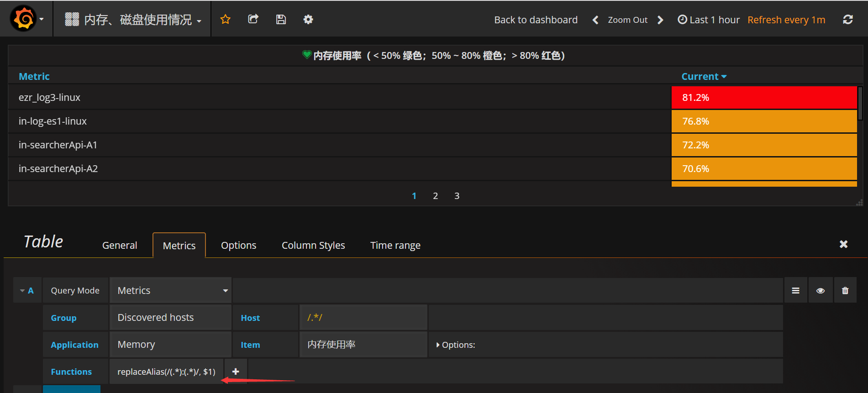Go to Column Styles tab
The width and height of the screenshot is (868, 393).
pyautogui.click(x=313, y=245)
